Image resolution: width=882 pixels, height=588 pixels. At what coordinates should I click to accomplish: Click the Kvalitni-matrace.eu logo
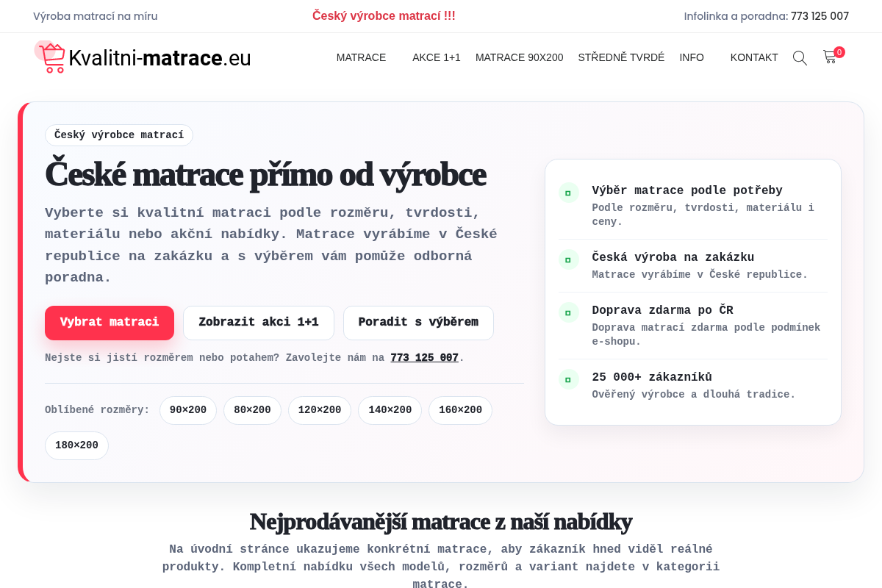tap(143, 57)
